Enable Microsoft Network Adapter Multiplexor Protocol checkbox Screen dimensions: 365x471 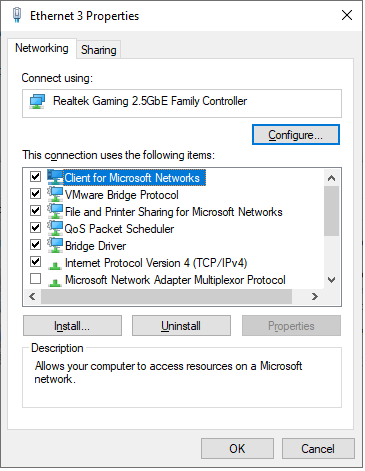pos(36,278)
